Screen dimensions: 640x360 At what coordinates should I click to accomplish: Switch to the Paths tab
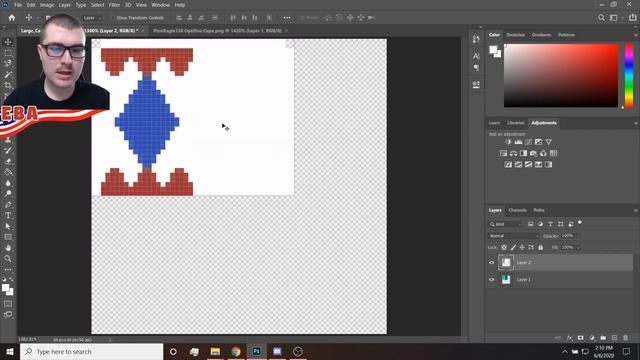(x=539, y=210)
